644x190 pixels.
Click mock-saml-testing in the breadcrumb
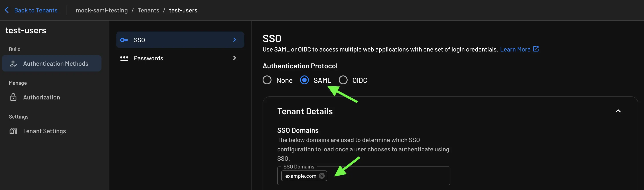[x=101, y=10]
